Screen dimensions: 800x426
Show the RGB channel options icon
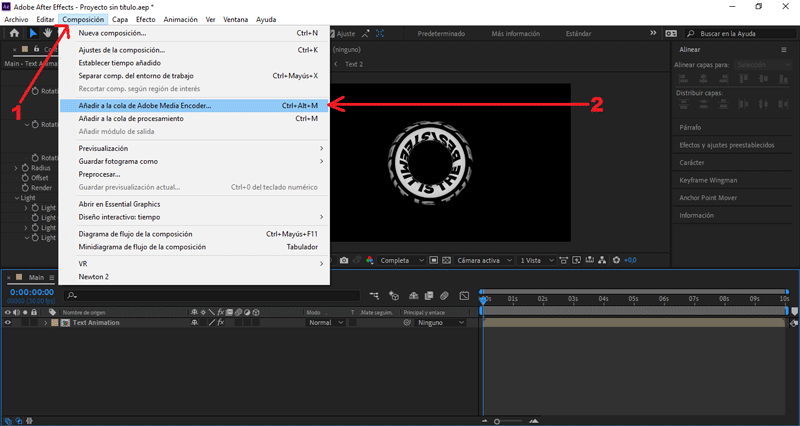(369, 260)
